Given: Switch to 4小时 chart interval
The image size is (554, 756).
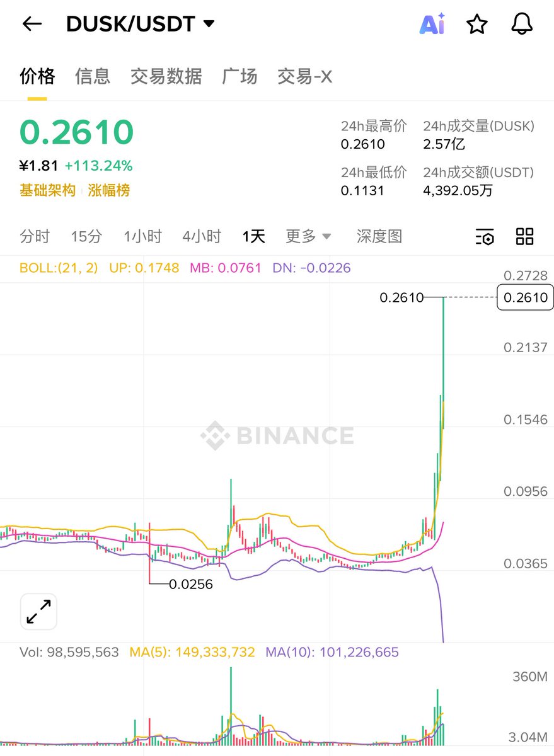Looking at the screenshot, I should (x=202, y=237).
